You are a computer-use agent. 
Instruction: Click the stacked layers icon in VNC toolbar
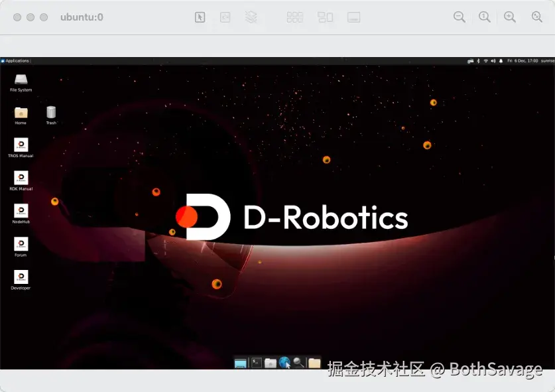pyautogui.click(x=251, y=17)
